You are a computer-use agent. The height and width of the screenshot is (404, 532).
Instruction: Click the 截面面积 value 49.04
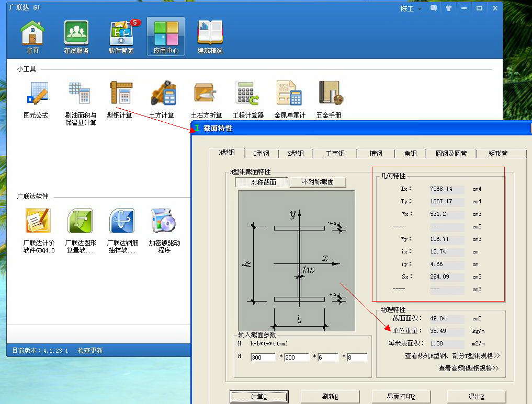click(447, 319)
